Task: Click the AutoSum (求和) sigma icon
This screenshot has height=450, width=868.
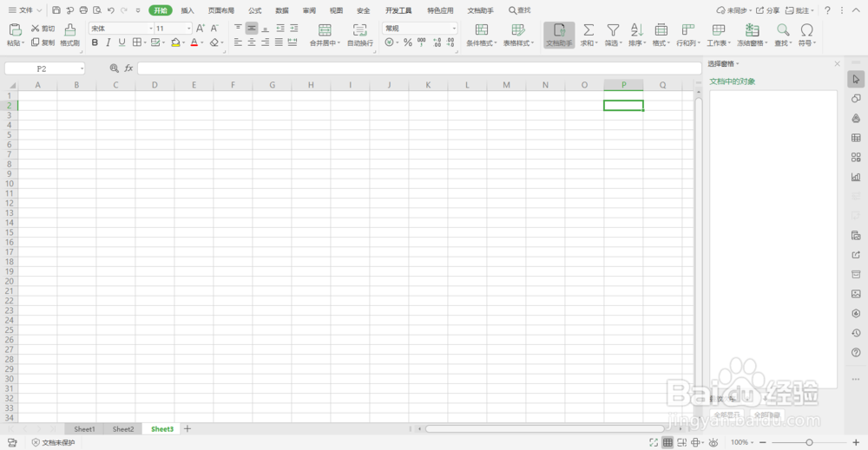Action: (x=589, y=29)
